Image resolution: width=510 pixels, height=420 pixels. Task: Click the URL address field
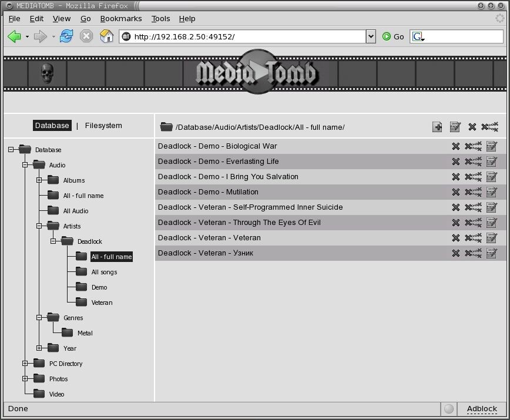point(242,36)
